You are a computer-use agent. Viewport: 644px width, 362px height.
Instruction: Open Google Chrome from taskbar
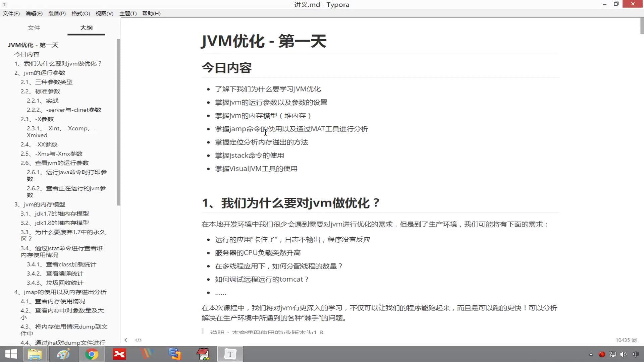coord(91,354)
